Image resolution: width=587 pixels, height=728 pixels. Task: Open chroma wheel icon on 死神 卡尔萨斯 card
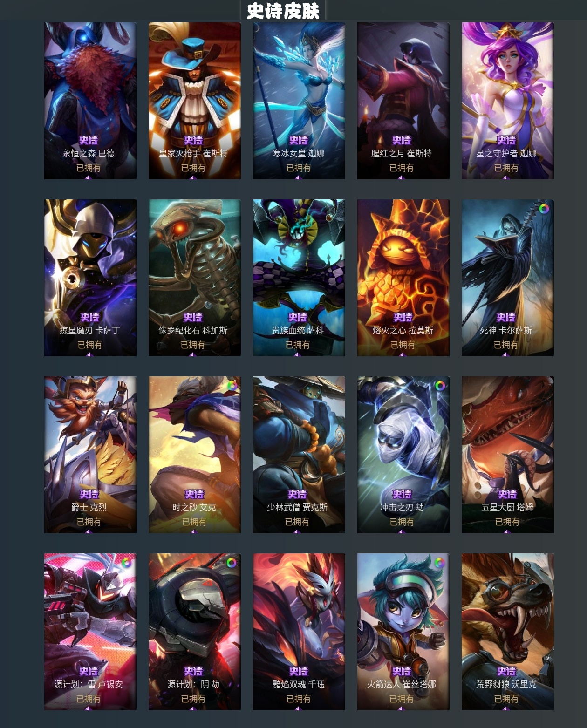[543, 209]
